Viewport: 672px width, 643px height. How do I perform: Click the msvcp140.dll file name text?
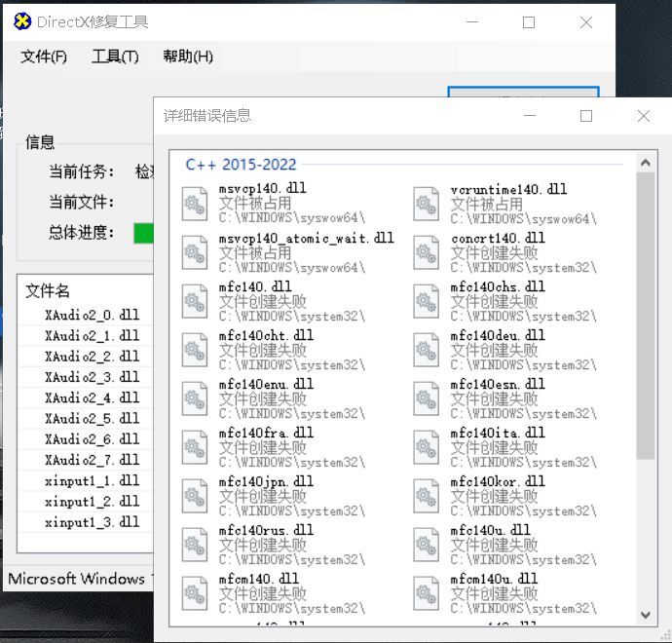(262, 189)
